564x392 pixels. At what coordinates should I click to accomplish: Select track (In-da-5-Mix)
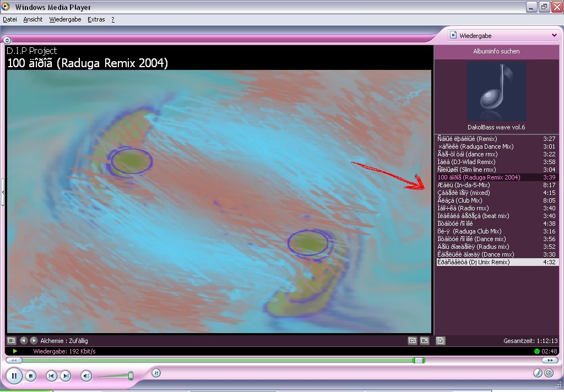pos(497,185)
